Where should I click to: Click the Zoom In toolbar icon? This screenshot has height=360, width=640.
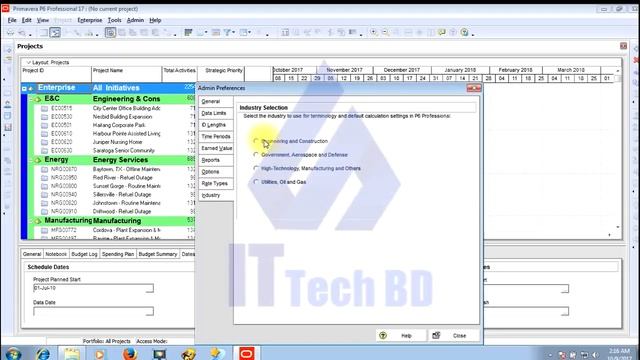(373, 32)
